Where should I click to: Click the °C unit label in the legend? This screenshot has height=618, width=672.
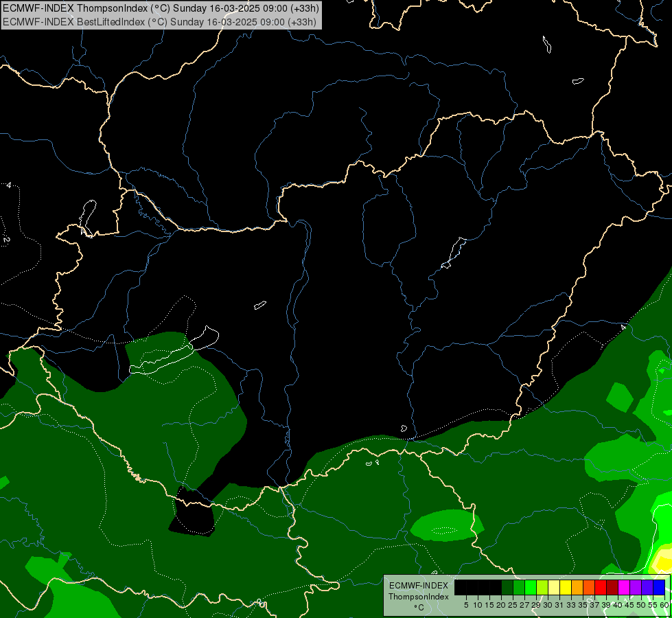pyautogui.click(x=419, y=608)
